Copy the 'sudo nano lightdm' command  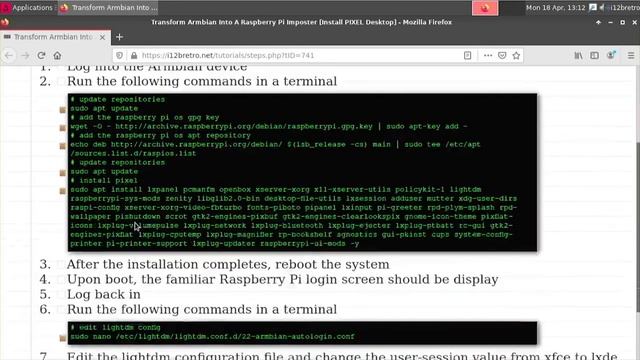click(x=62, y=338)
